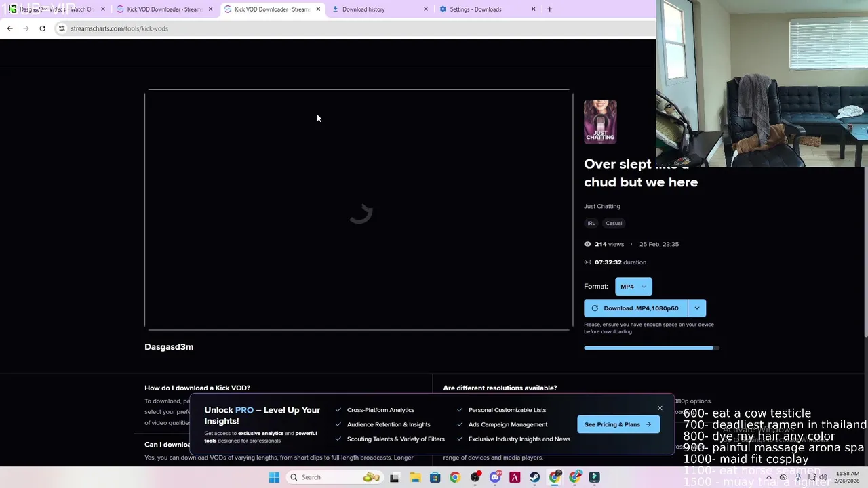This screenshot has height=488, width=868.
Task: Click the taskbar clock showing 11:58 AM
Action: coord(847,477)
